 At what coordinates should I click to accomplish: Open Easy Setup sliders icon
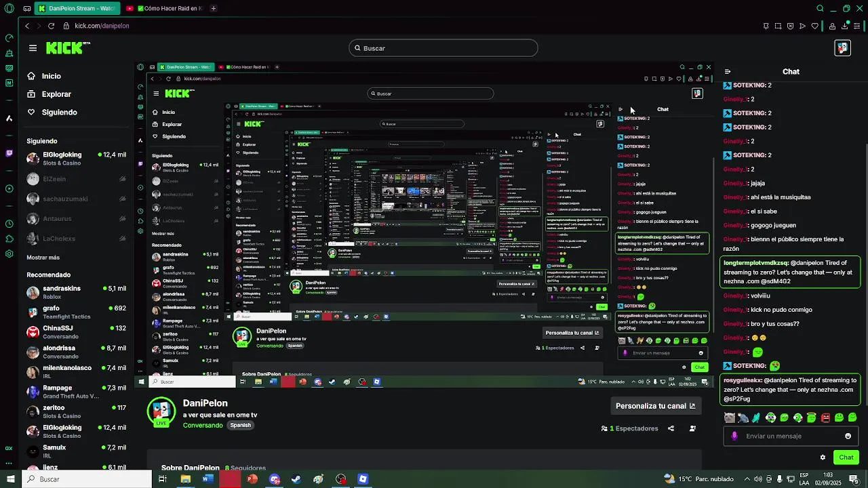(x=858, y=26)
